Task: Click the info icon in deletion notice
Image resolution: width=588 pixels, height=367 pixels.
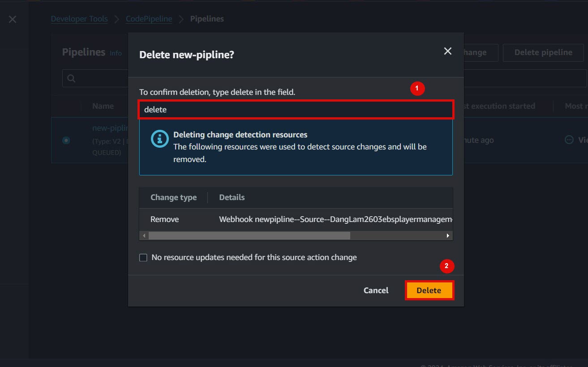Action: coord(160,139)
